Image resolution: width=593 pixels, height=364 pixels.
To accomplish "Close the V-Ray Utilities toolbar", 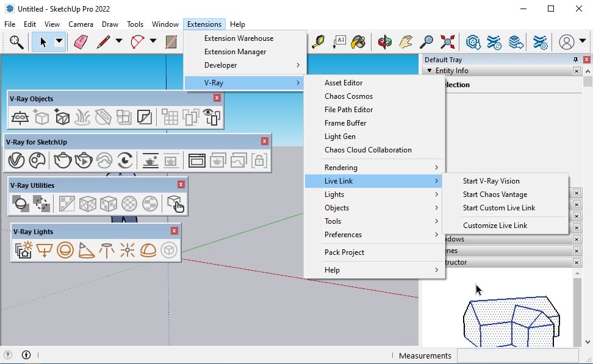I will pyautogui.click(x=181, y=185).
